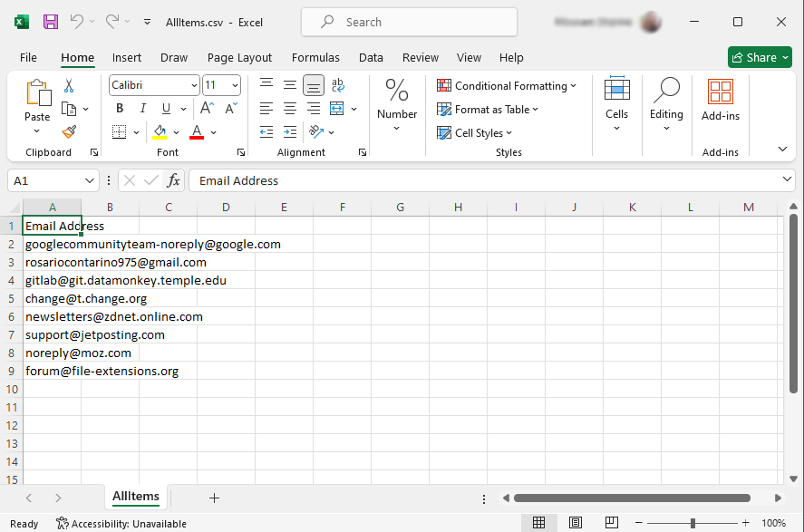The image size is (804, 532).
Task: Switch to the Data tab
Action: pos(371,57)
